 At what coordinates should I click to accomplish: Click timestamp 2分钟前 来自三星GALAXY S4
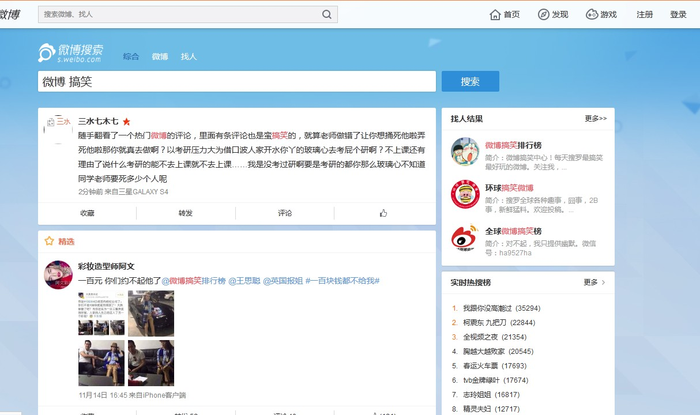coord(123,192)
